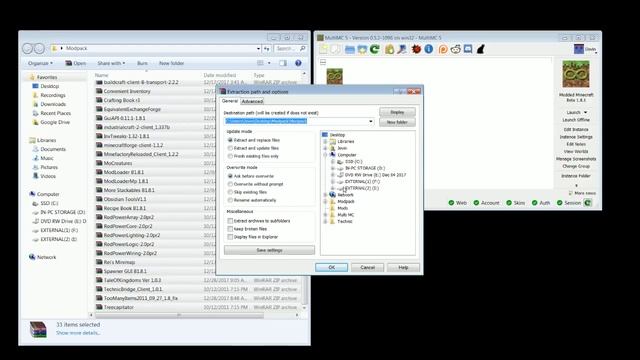Expand Multi MC node in dialog folder tree

(x=325, y=215)
